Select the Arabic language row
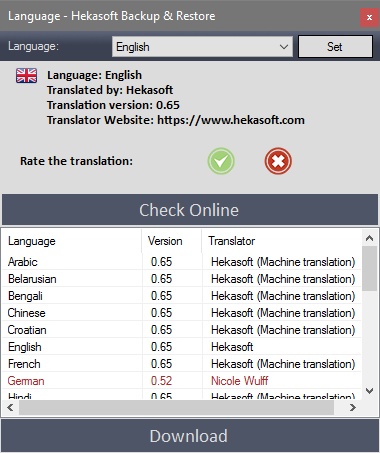The image size is (380, 453). 182,262
